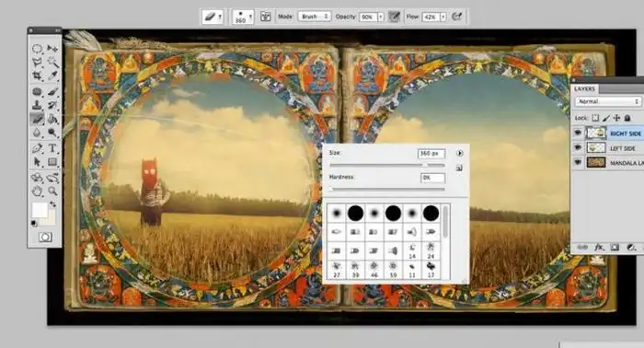Select the Dodge tool

pos(52,133)
